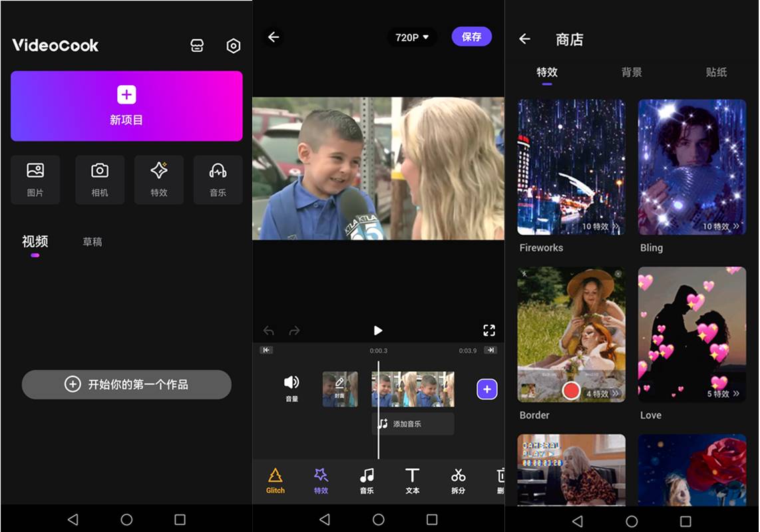Toggle fullscreen preview icon
The image size is (760, 532).
[x=489, y=331]
